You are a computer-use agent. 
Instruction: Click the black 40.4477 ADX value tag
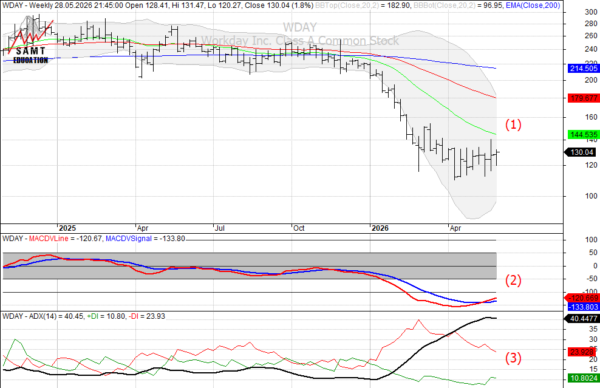tap(581, 318)
